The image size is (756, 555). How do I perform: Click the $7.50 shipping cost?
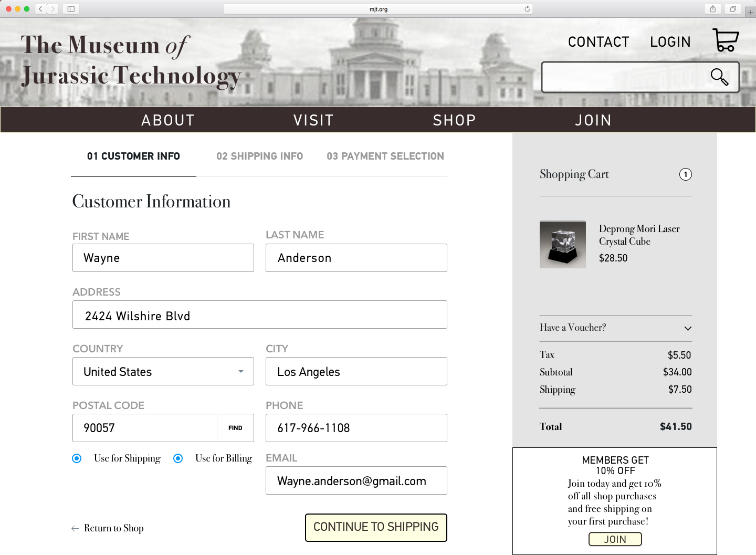point(680,389)
